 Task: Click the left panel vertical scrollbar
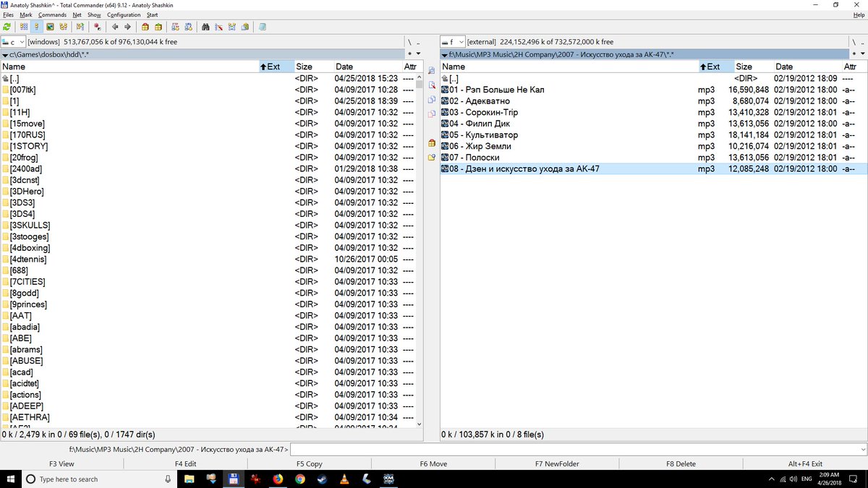[420, 249]
